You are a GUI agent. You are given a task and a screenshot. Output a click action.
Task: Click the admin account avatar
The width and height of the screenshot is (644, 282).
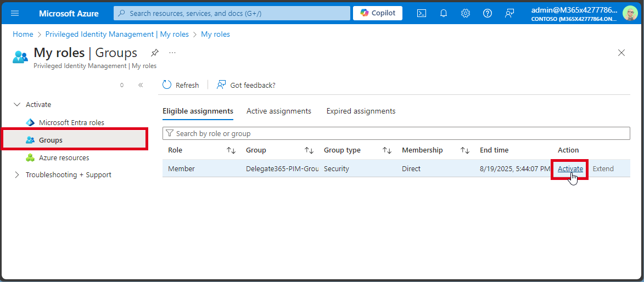click(x=629, y=13)
